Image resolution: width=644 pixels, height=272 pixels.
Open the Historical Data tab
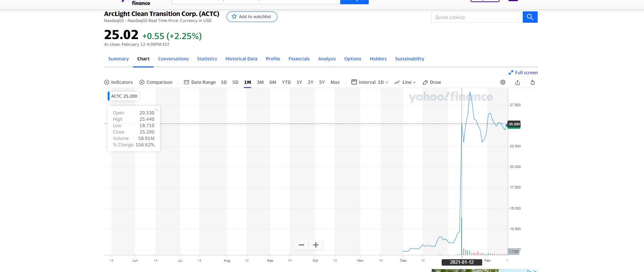241,59
